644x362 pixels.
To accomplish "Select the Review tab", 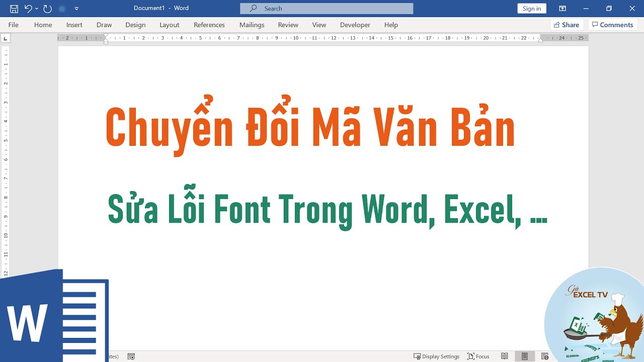I will point(288,25).
